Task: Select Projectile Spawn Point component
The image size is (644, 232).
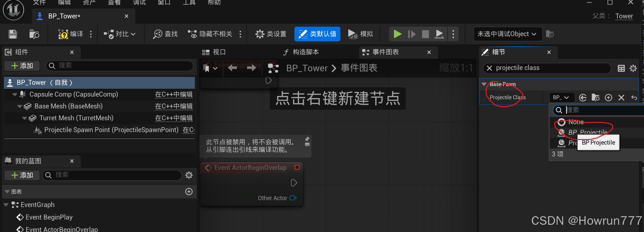Action: 111,130
